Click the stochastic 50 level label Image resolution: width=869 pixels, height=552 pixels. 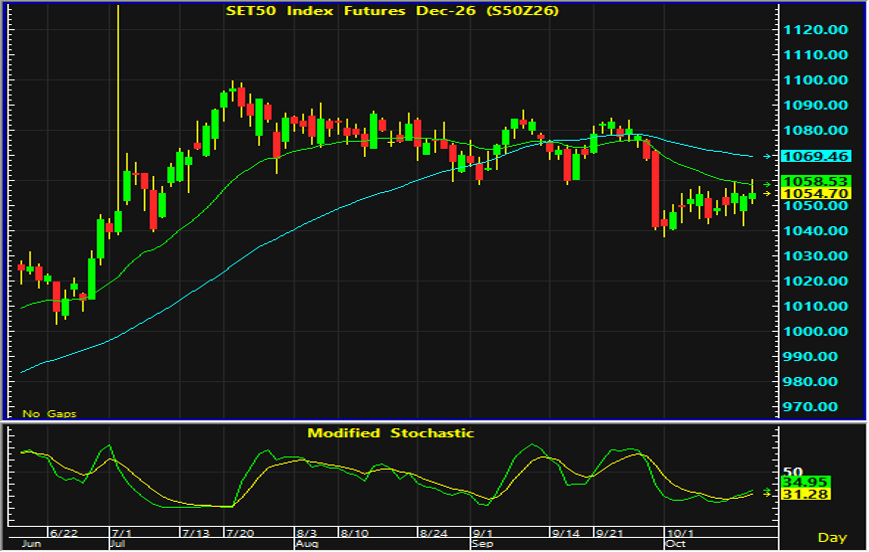point(793,472)
